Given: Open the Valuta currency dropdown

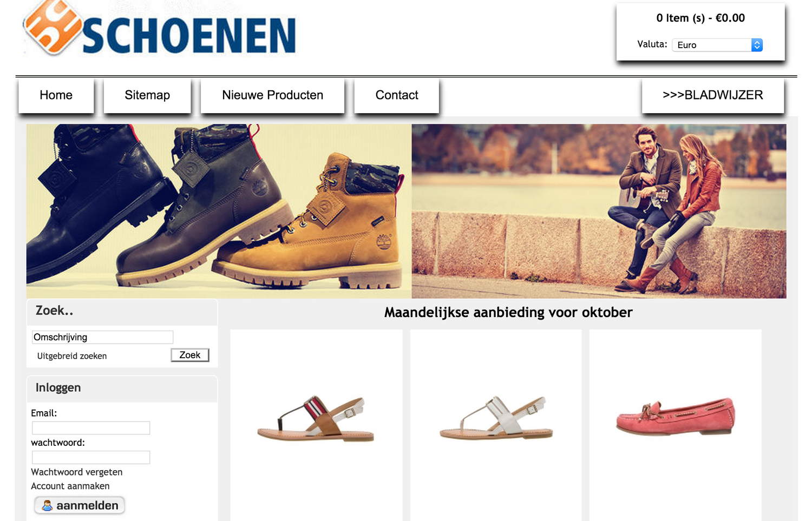Looking at the screenshot, I should 717,45.
